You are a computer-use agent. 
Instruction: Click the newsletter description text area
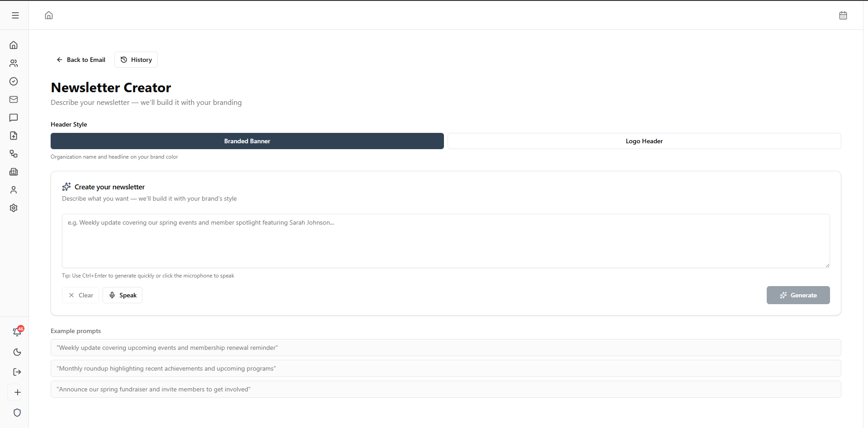pos(445,240)
